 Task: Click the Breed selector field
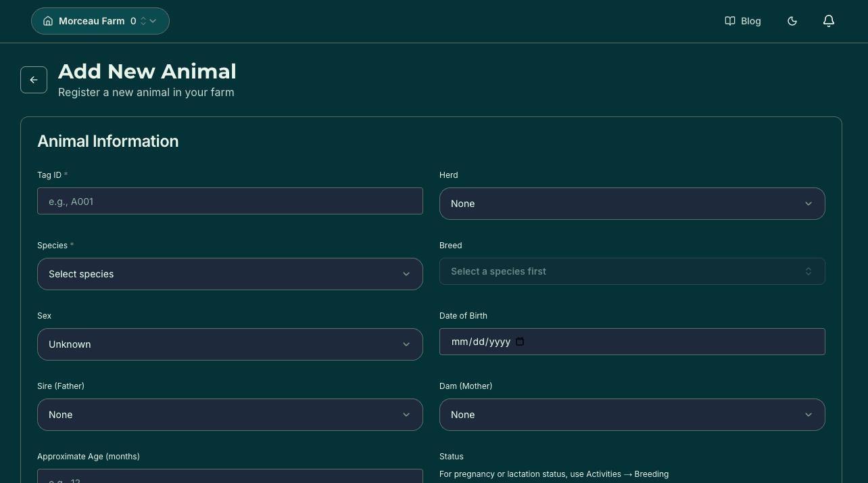pos(632,271)
